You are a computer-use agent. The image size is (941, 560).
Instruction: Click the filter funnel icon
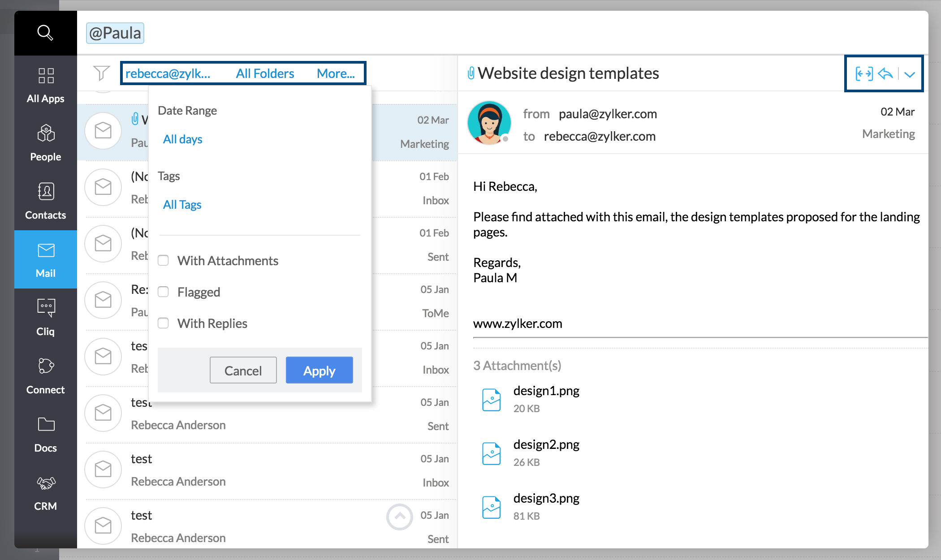pos(101,73)
